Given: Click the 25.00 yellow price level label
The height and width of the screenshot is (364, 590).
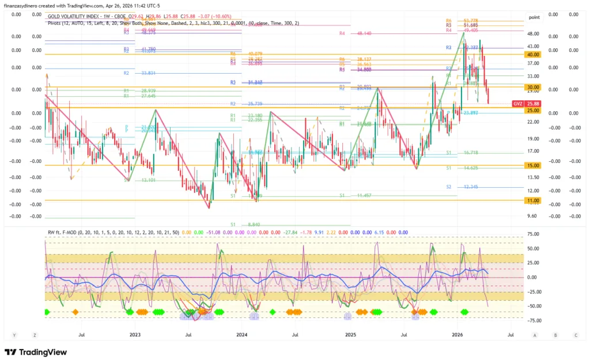Looking at the screenshot, I should pos(532,110).
